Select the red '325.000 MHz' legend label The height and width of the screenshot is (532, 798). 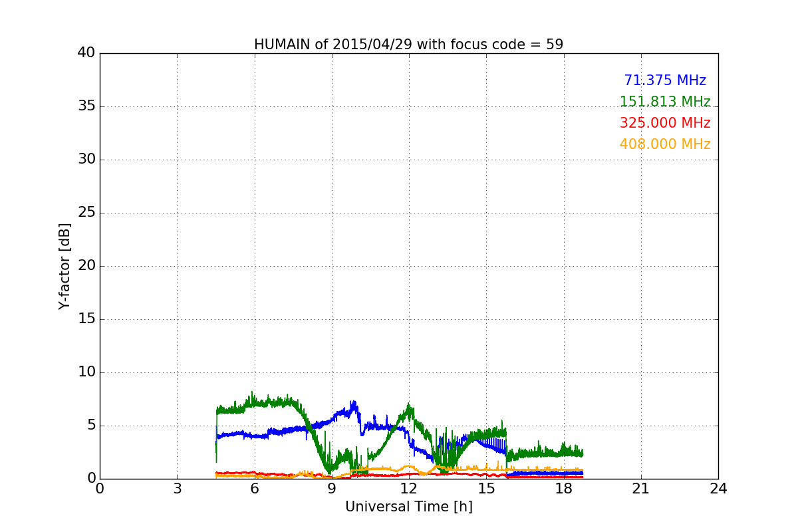(665, 123)
